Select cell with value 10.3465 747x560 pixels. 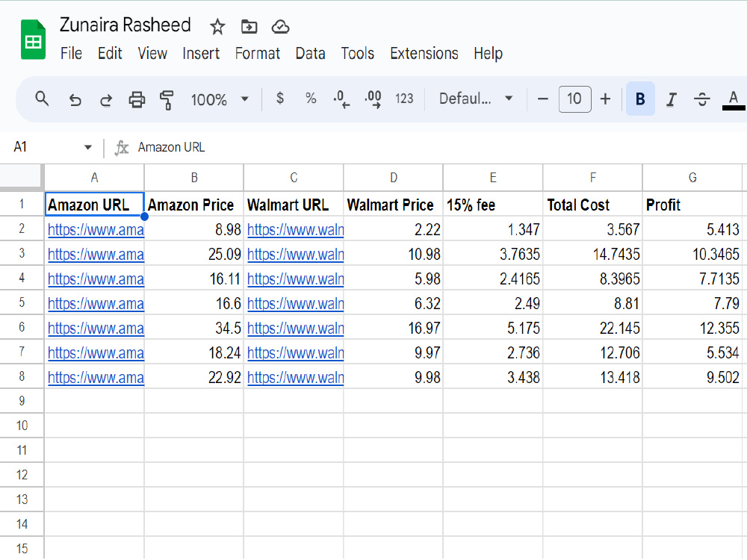[x=692, y=254]
